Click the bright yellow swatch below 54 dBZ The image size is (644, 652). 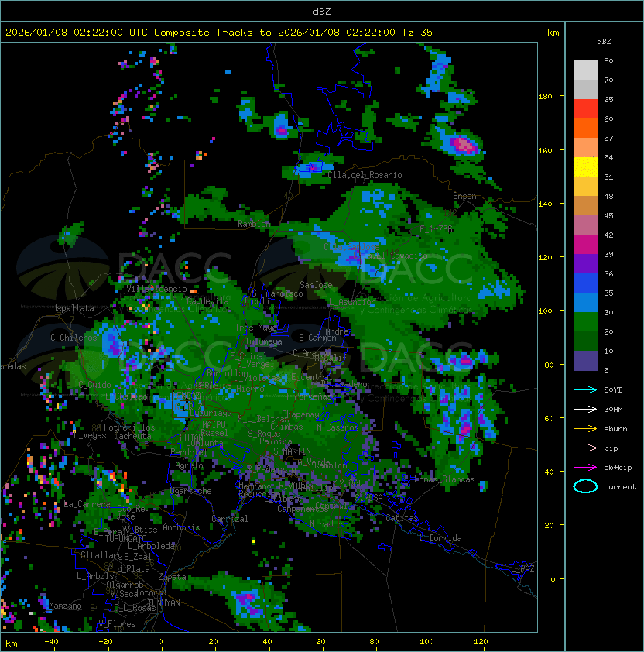click(x=585, y=167)
